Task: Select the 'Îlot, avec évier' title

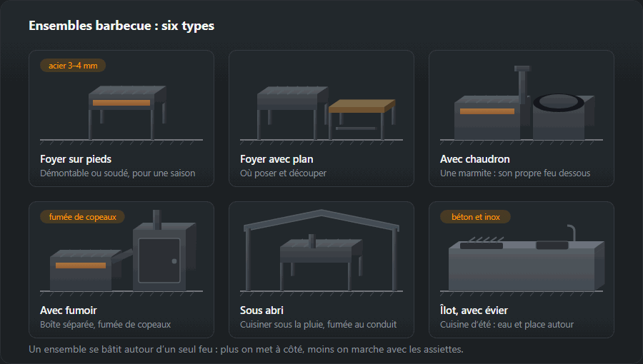Action: pyautogui.click(x=474, y=310)
